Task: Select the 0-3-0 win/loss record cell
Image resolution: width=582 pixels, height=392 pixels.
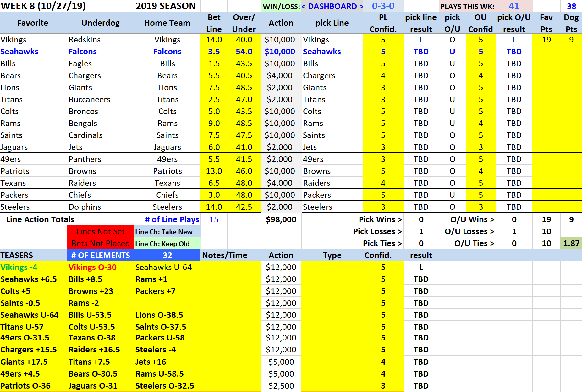Action: [383, 6]
